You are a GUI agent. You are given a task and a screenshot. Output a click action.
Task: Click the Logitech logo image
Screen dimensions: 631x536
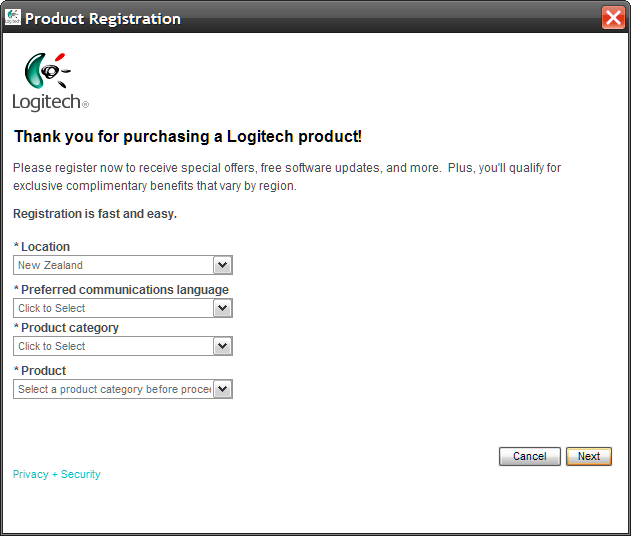click(50, 82)
